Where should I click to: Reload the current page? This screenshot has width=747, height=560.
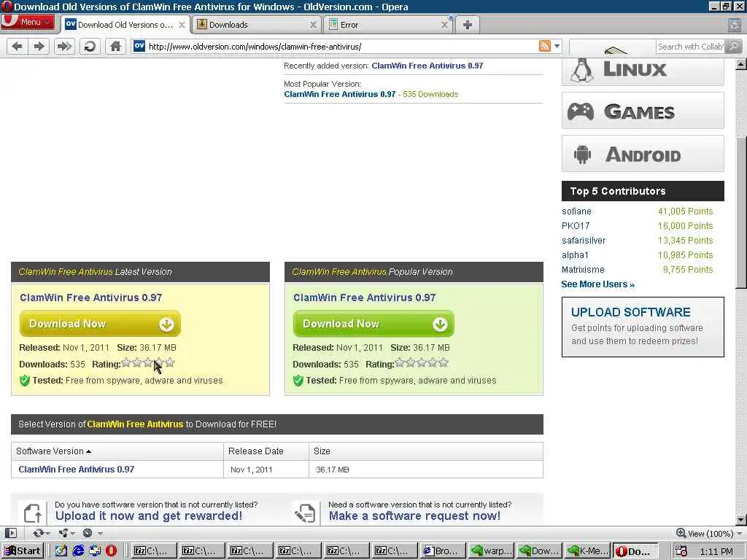[x=90, y=46]
